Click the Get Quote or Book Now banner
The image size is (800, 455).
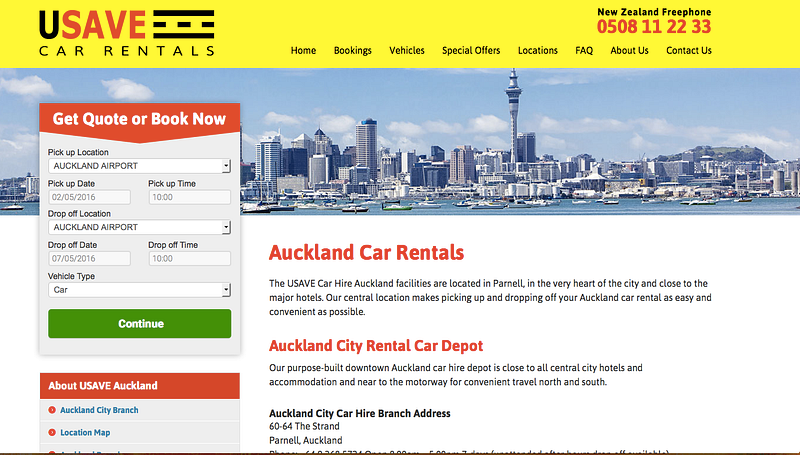coord(139,119)
